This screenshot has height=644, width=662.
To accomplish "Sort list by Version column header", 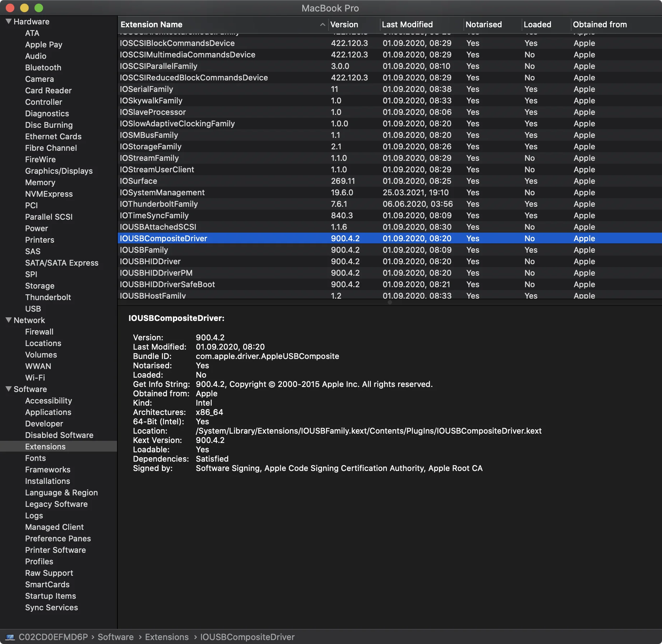I will pyautogui.click(x=344, y=24).
